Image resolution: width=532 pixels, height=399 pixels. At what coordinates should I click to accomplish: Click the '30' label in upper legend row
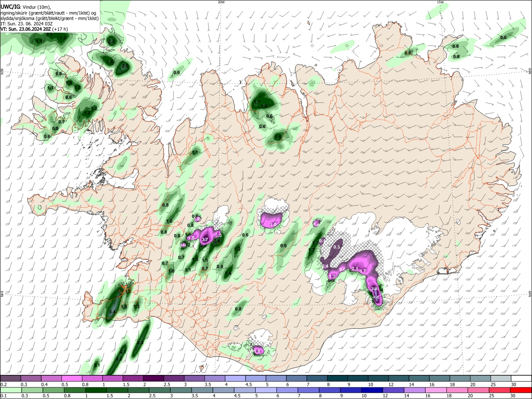pyautogui.click(x=513, y=385)
